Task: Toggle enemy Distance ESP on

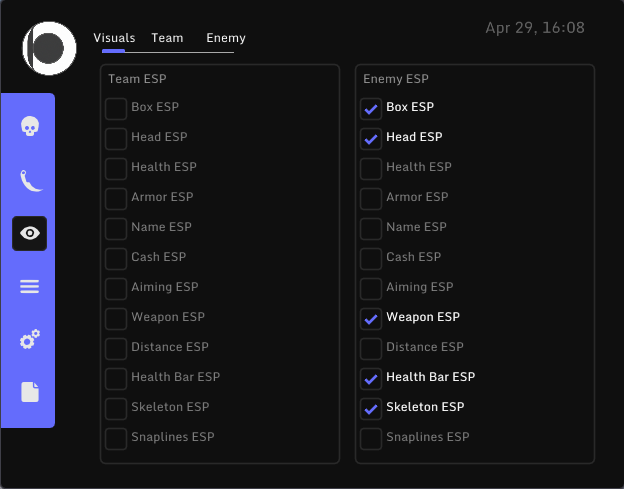Action: click(371, 348)
